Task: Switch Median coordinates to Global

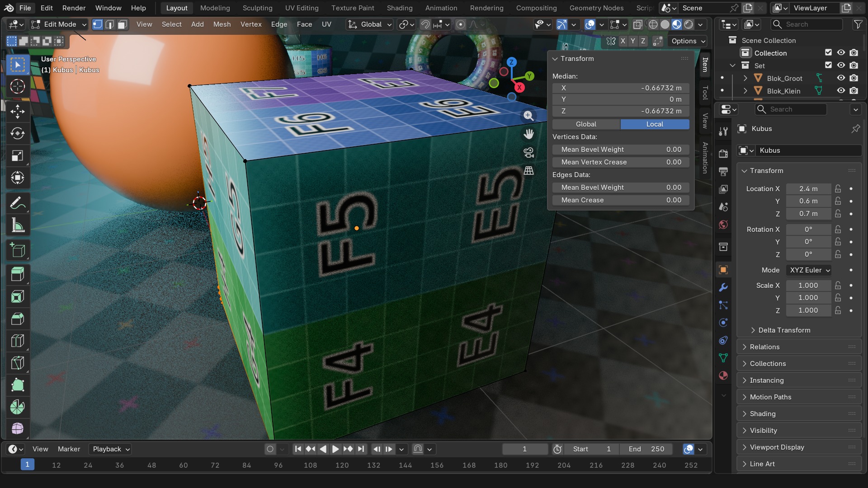Action: [586, 124]
